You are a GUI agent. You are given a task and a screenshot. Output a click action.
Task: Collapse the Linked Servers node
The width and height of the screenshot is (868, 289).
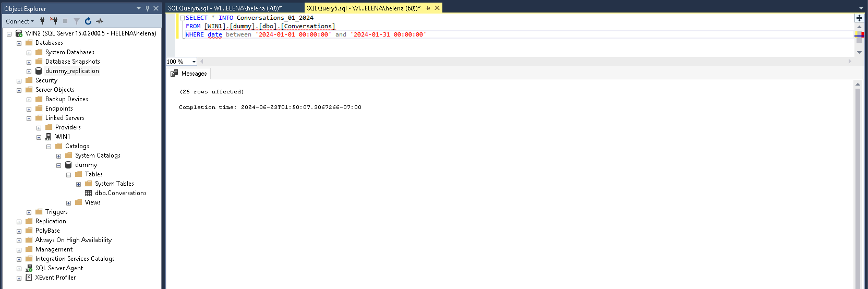29,118
